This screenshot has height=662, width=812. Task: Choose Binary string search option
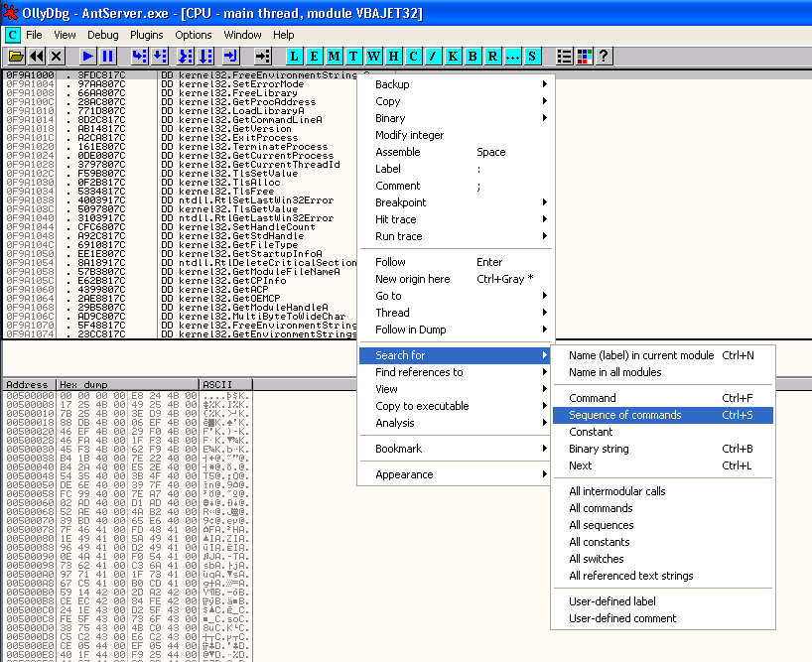click(x=663, y=449)
